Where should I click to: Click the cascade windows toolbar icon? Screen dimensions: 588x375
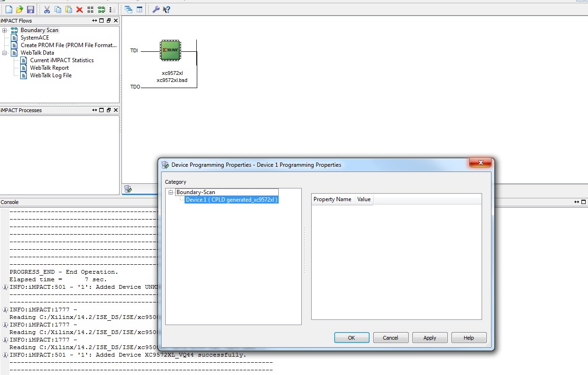129,9
